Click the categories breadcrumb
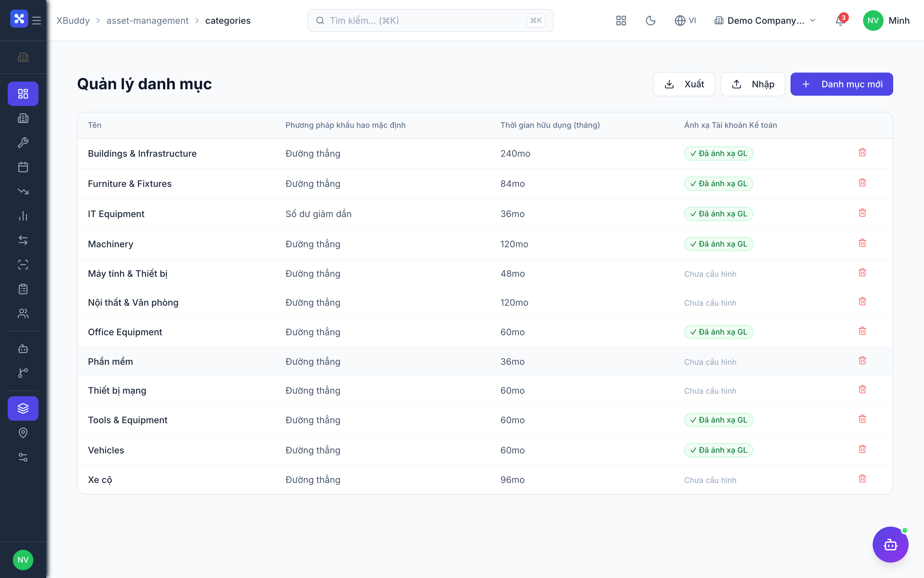This screenshot has height=578, width=924. point(228,21)
